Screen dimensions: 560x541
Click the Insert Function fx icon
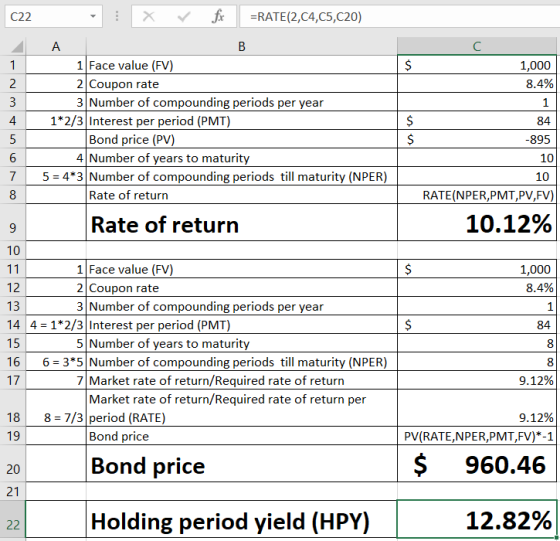point(218,16)
